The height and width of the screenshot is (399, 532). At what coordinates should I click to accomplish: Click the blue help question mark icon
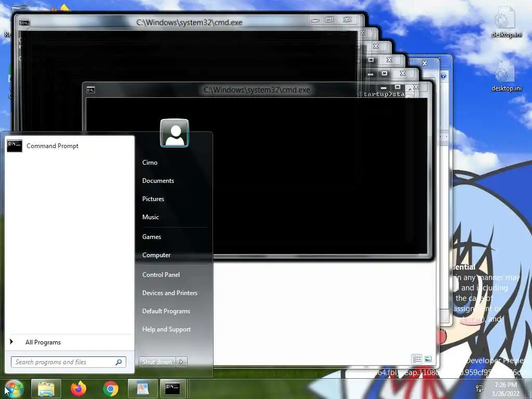[444, 76]
